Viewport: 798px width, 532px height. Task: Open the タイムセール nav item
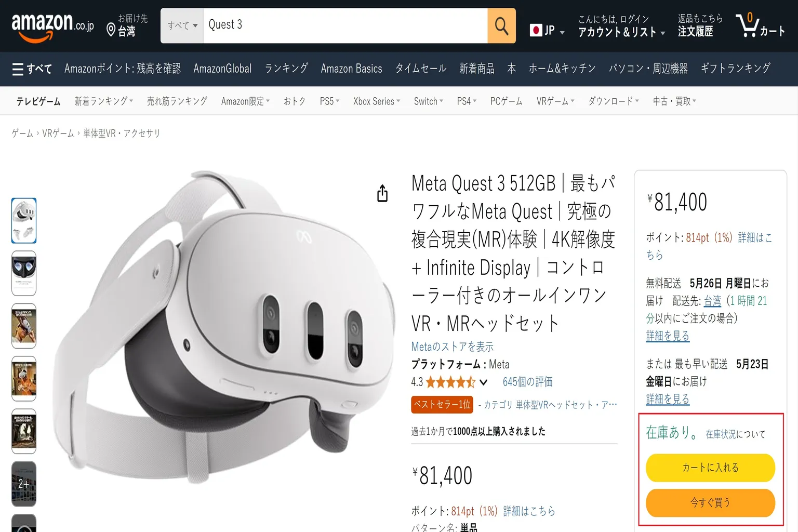tap(421, 69)
